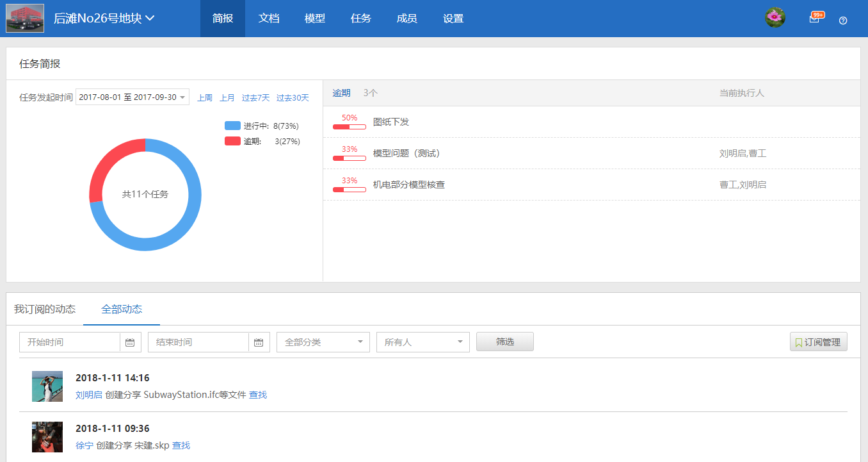Expand the 全部分类 category dropdown

tap(323, 342)
